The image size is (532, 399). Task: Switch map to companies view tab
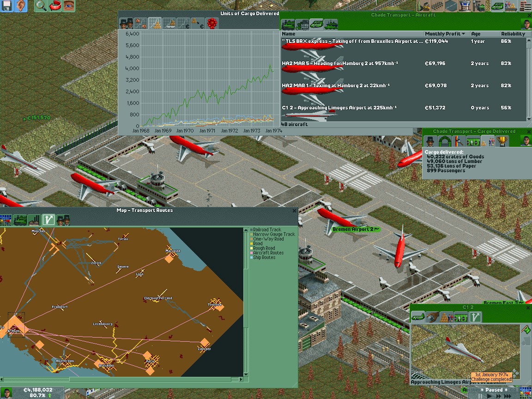pyautogui.click(x=63, y=220)
